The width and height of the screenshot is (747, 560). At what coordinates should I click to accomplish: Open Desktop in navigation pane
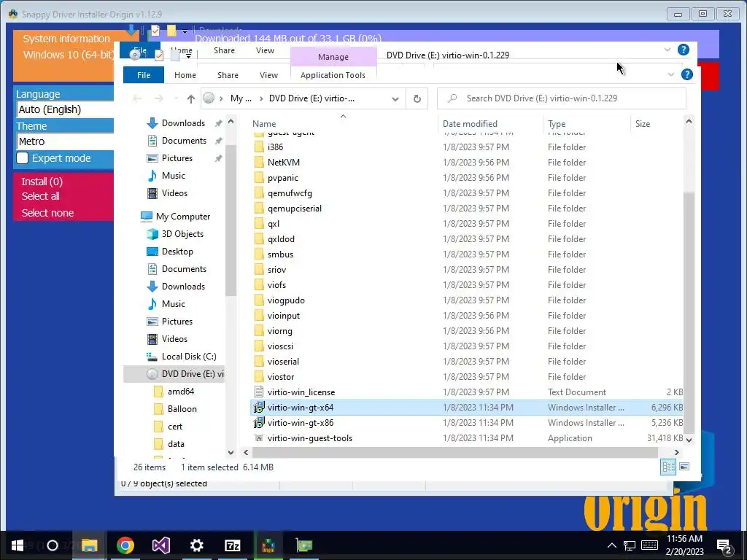(177, 252)
